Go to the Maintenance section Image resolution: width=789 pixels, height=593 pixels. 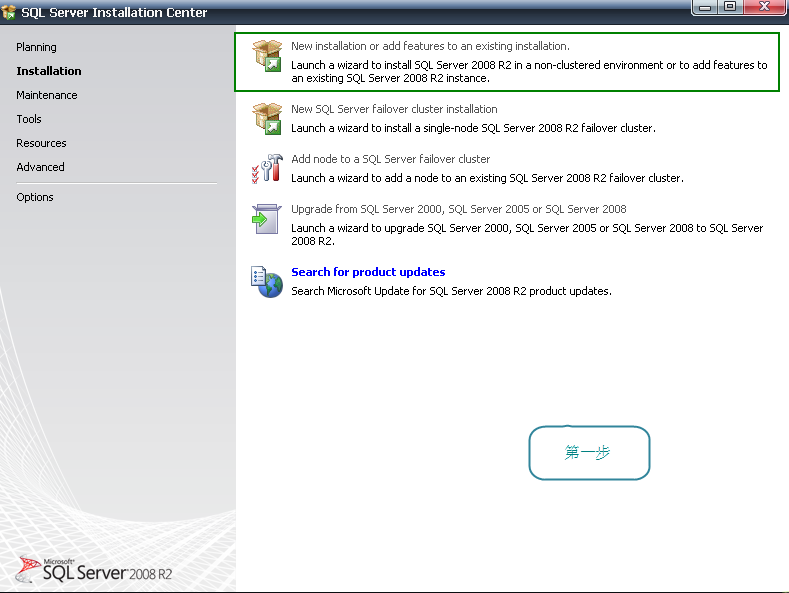47,95
